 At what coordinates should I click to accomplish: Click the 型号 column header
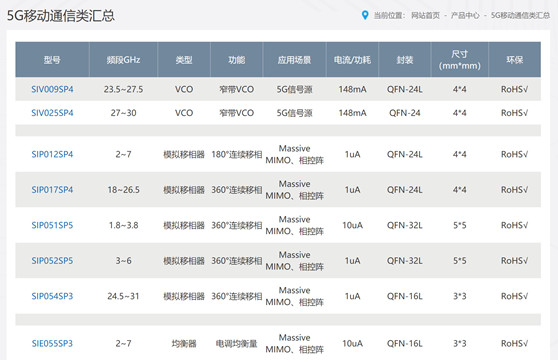pyautogui.click(x=52, y=60)
